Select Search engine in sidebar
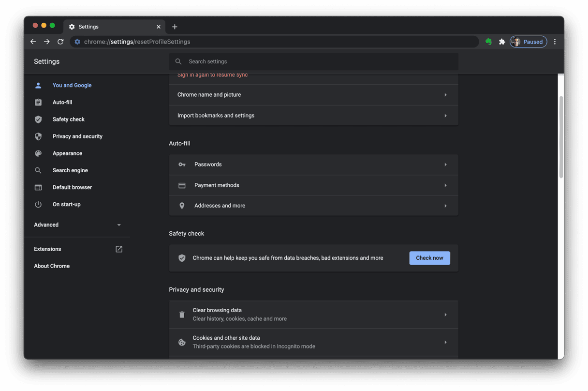 70,170
